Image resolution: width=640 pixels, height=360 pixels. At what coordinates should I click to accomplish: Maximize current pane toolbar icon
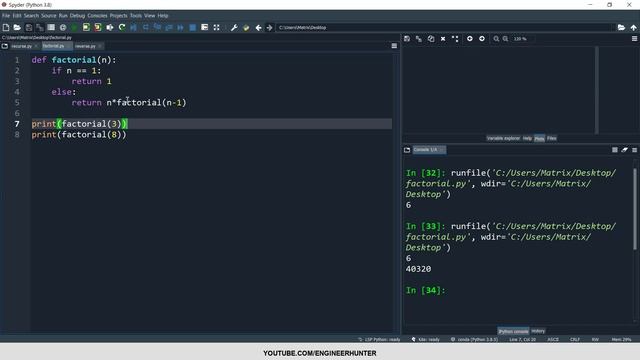[x=217, y=27]
